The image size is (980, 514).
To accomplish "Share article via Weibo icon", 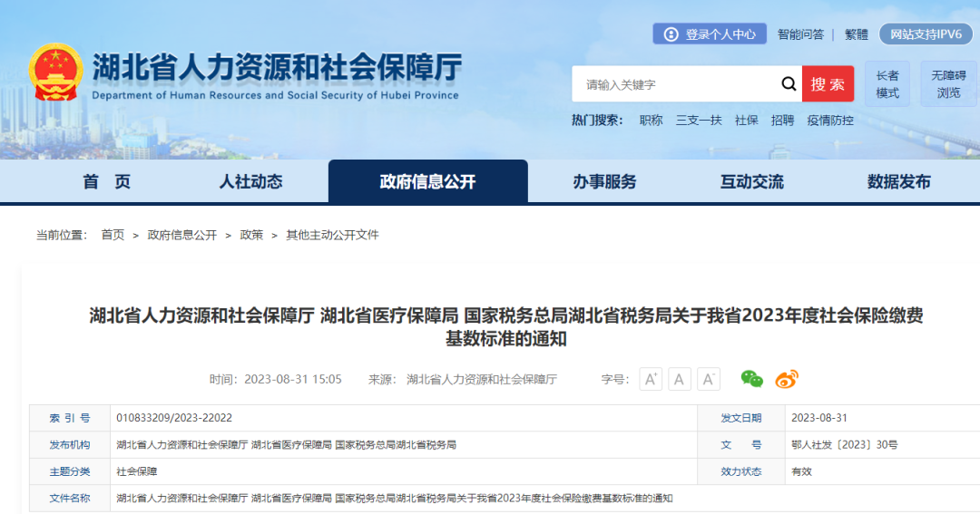I will [787, 378].
